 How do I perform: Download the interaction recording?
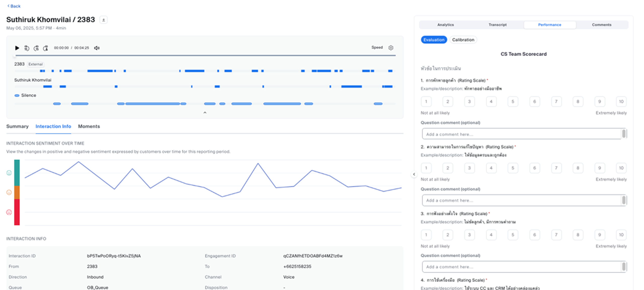pos(103,20)
